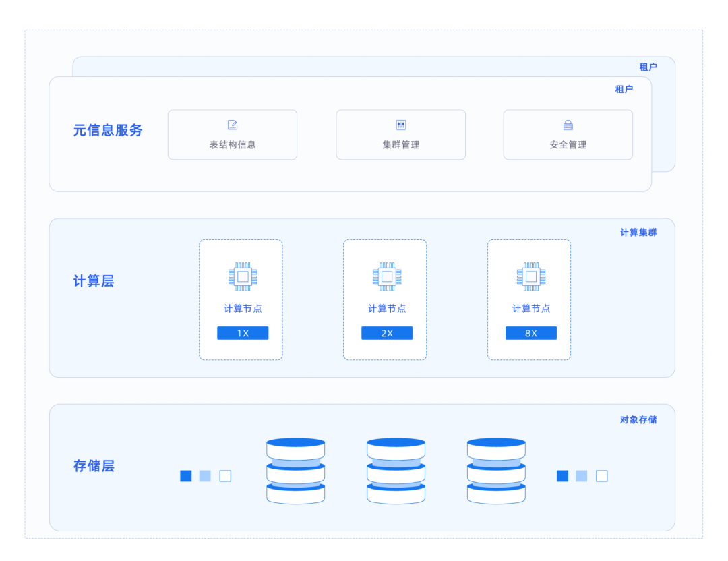Click the edit icon above 表结构信息
This screenshot has height=561, width=728.
coord(233,125)
